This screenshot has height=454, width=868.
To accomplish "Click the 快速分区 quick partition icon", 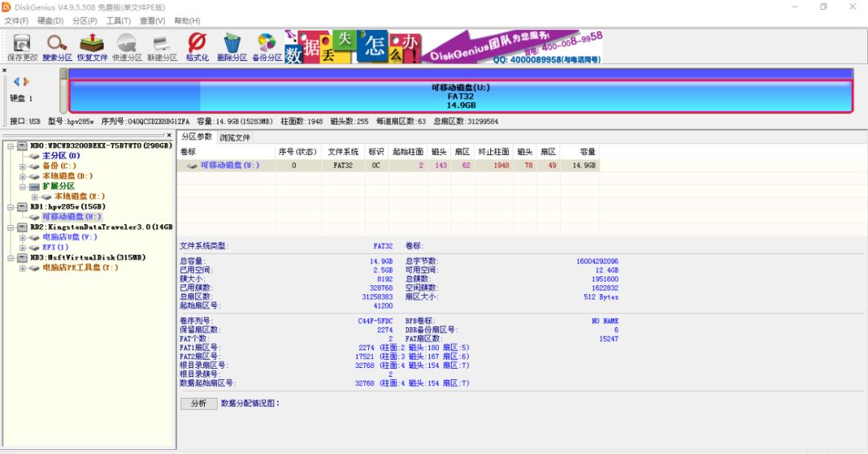I will (127, 47).
